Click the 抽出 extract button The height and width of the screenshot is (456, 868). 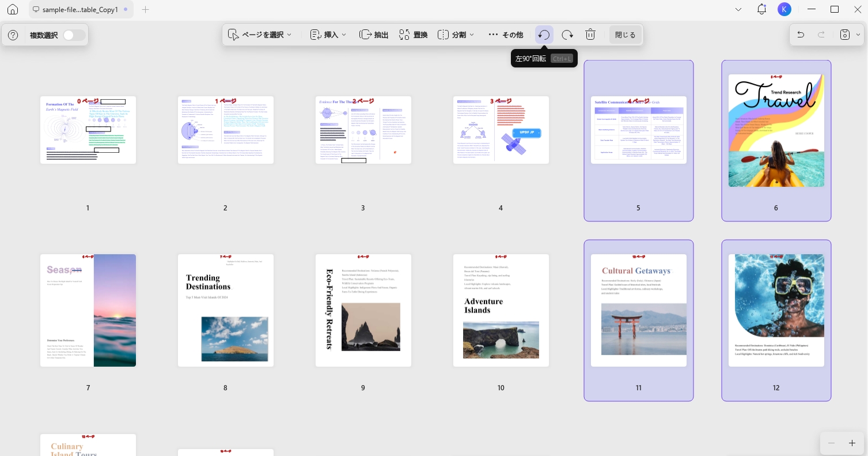[374, 35]
